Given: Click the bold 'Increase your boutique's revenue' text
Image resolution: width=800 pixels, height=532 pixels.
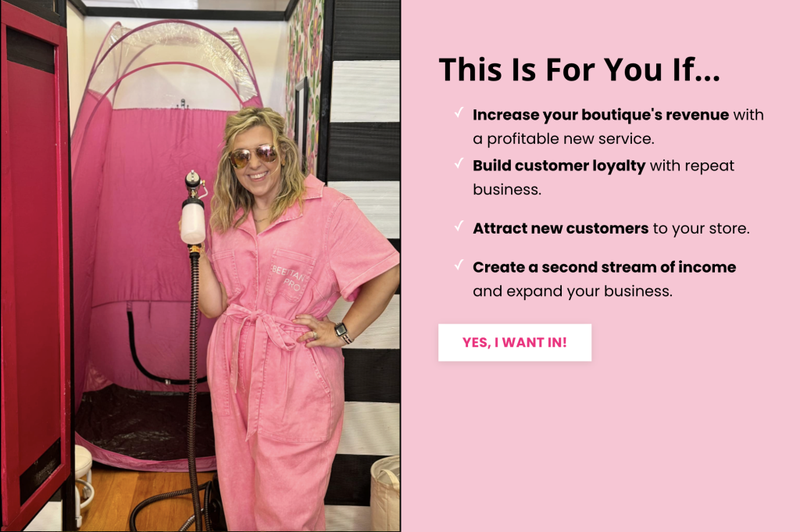Looking at the screenshot, I should (x=601, y=115).
